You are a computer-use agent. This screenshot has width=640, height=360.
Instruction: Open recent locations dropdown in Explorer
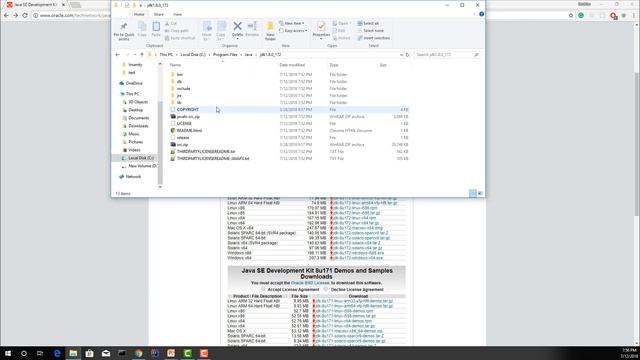pos(135,55)
